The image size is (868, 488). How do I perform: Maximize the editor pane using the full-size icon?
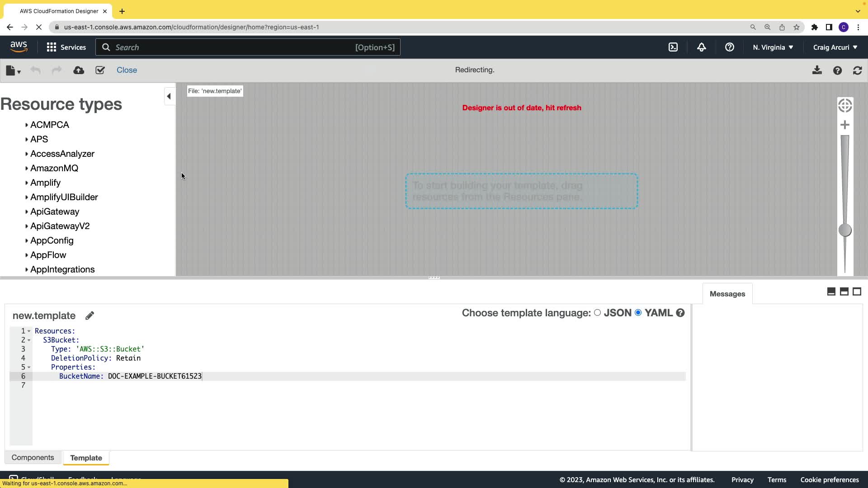(857, 291)
